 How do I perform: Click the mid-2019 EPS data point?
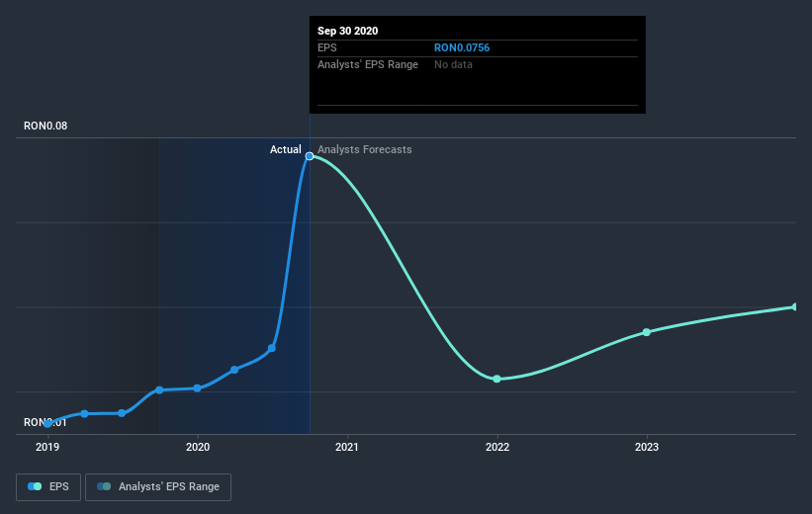coord(122,413)
